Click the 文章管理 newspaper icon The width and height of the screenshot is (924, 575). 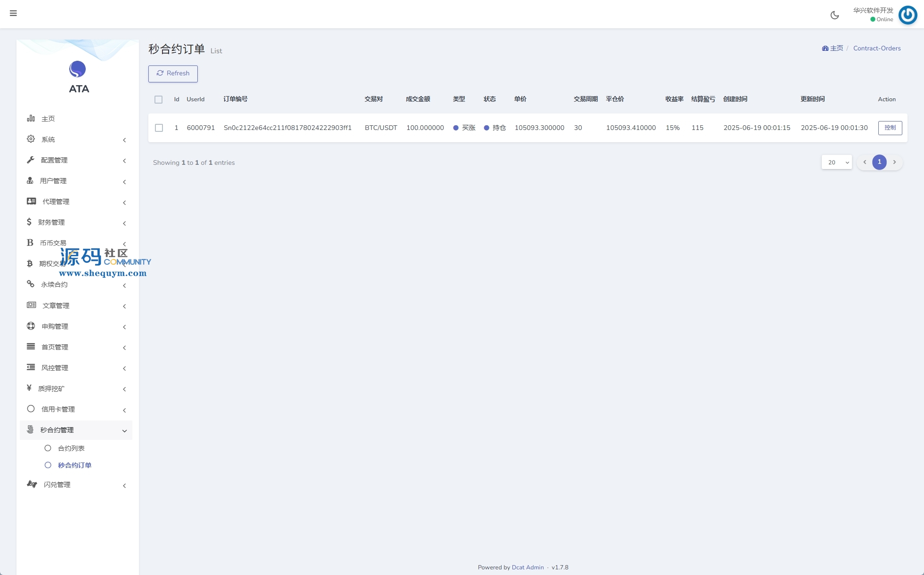(31, 305)
